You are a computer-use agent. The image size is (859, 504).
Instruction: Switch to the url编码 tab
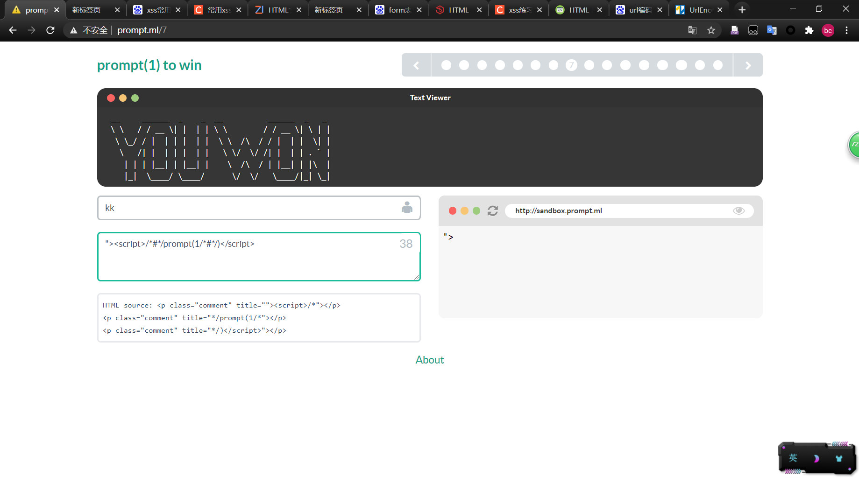640,10
